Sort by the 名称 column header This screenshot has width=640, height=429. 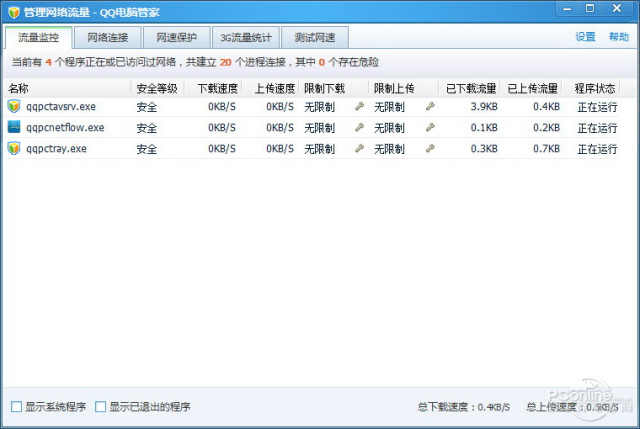pos(68,88)
